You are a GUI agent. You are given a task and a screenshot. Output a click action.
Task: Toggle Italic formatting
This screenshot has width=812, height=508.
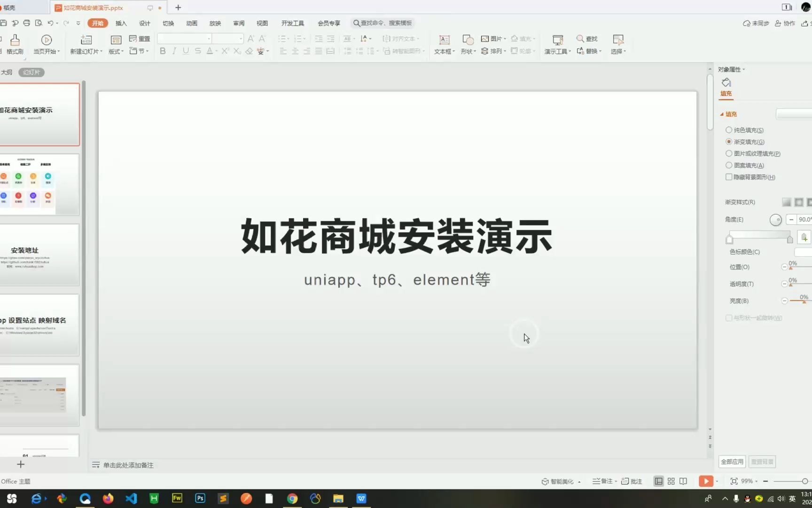pyautogui.click(x=174, y=51)
